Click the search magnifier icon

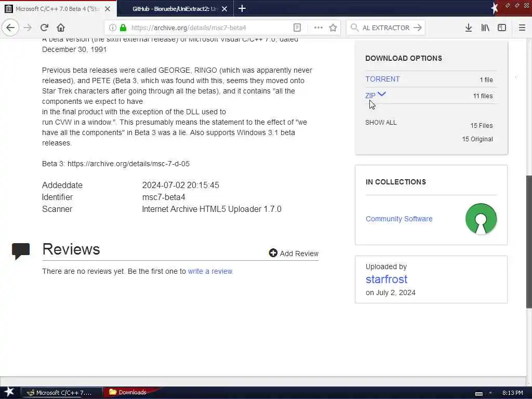[x=354, y=28]
